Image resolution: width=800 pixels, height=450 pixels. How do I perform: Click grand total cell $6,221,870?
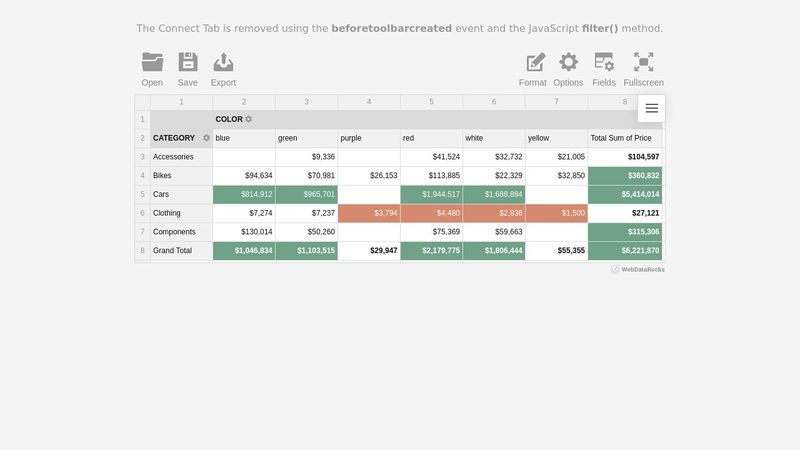pos(625,251)
